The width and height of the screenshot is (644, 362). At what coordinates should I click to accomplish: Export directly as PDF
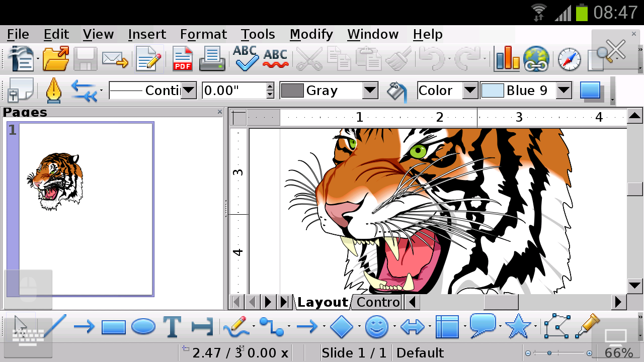click(x=183, y=59)
